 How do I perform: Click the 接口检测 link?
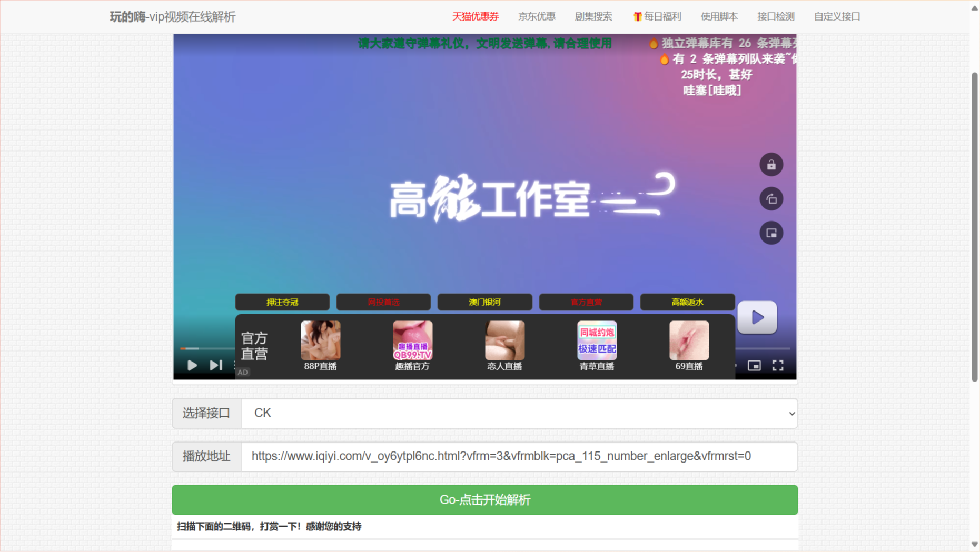pos(775,16)
